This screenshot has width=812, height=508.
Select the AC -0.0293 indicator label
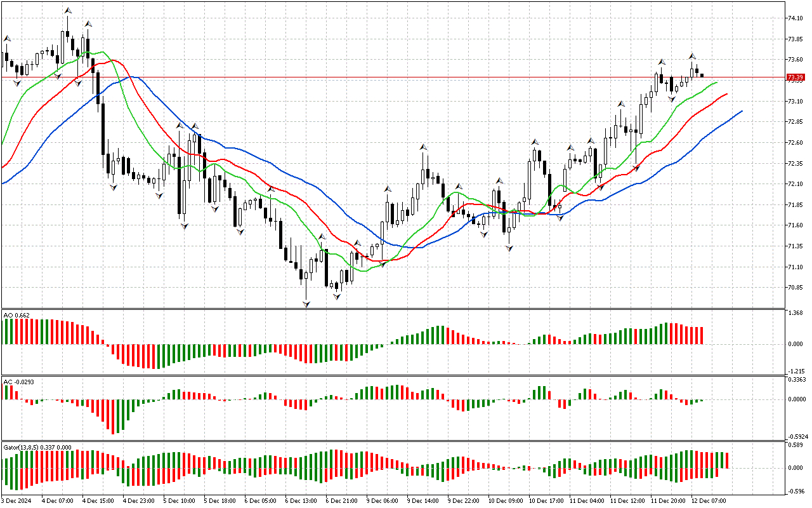(18, 382)
